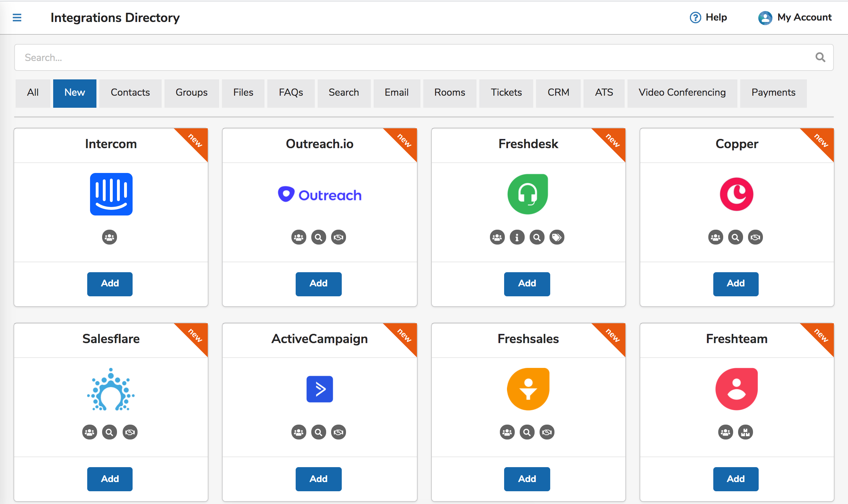
Task: Open the Video Conferencing tab
Action: click(x=682, y=93)
